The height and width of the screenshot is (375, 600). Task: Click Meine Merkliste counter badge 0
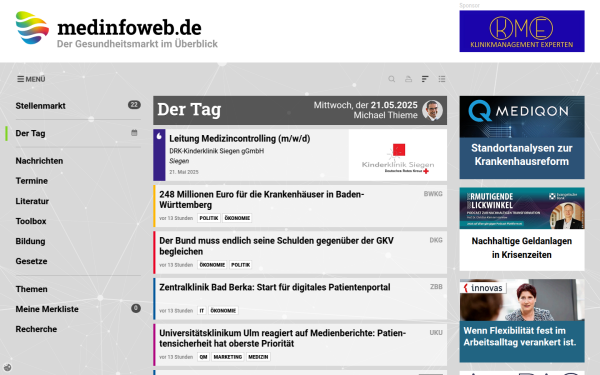click(x=136, y=308)
